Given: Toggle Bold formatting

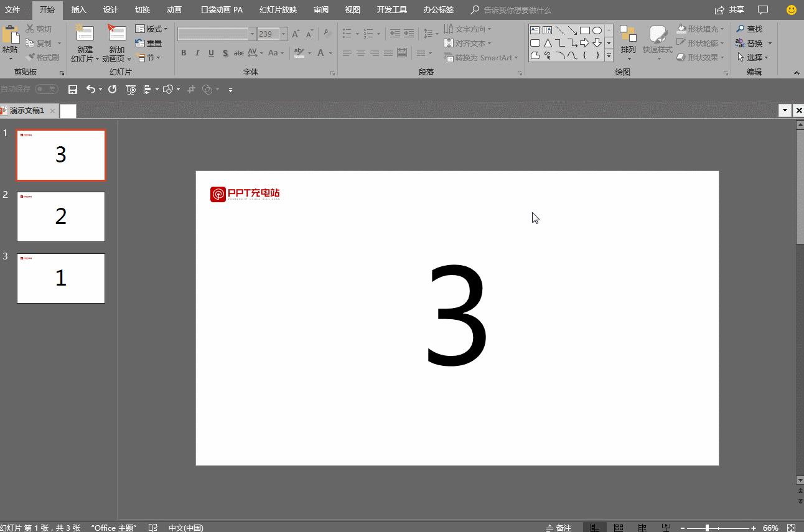Looking at the screenshot, I should (x=184, y=53).
